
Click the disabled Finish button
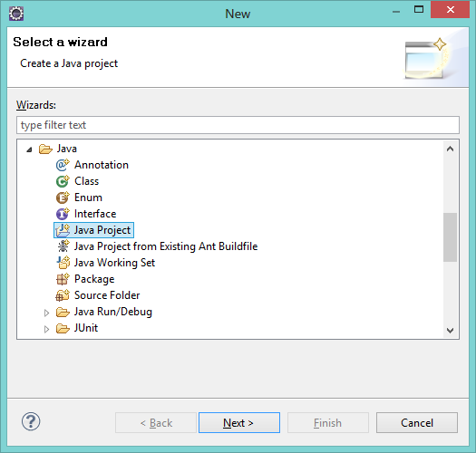click(x=328, y=423)
